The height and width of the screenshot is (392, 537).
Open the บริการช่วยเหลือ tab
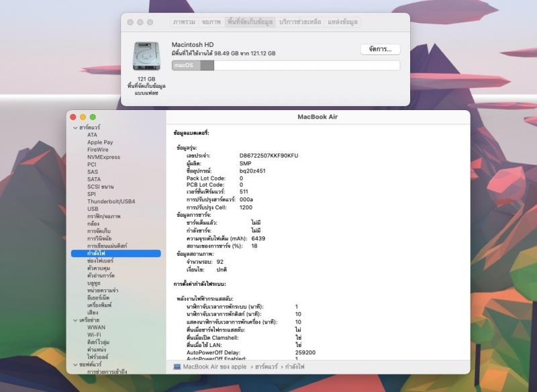300,22
